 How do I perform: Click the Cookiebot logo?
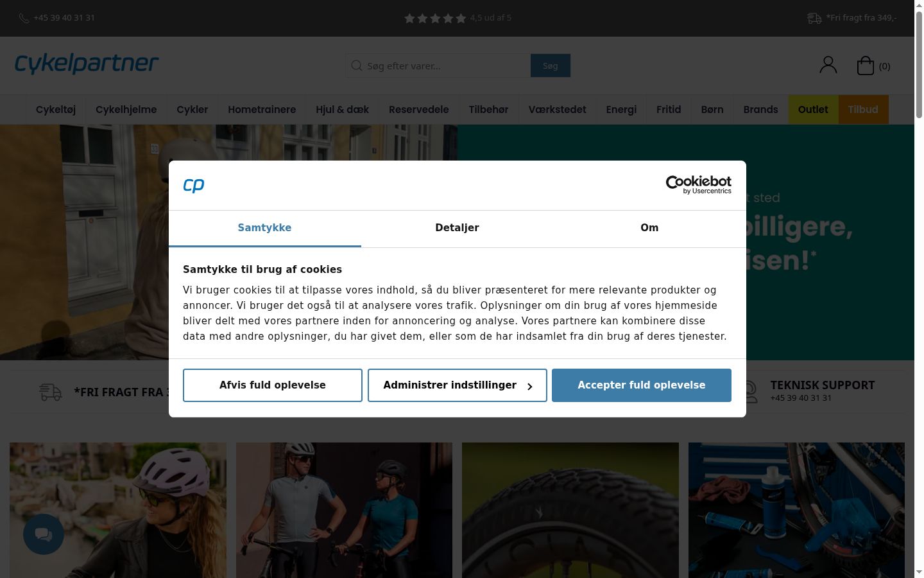tap(699, 185)
